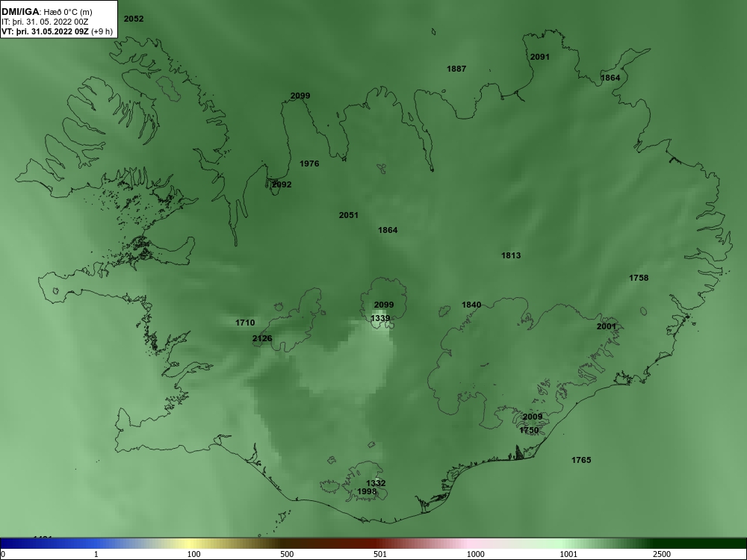Click the legend tick label 1001

[568, 554]
